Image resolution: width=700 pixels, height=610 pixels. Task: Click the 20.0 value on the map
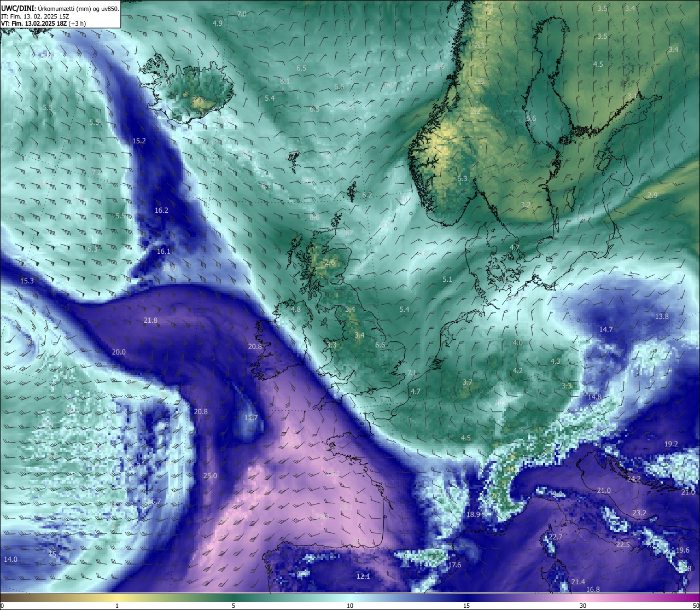pyautogui.click(x=119, y=352)
